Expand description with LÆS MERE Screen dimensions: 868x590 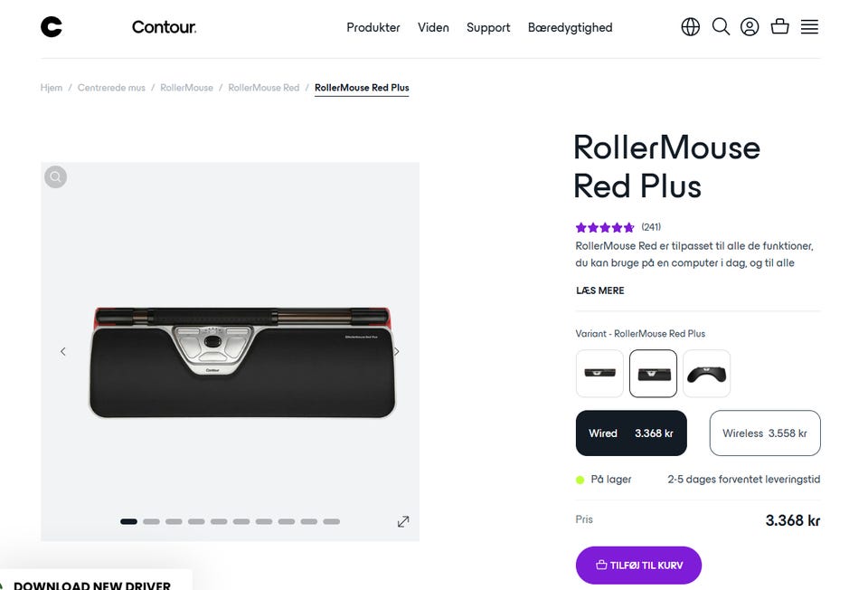(600, 290)
